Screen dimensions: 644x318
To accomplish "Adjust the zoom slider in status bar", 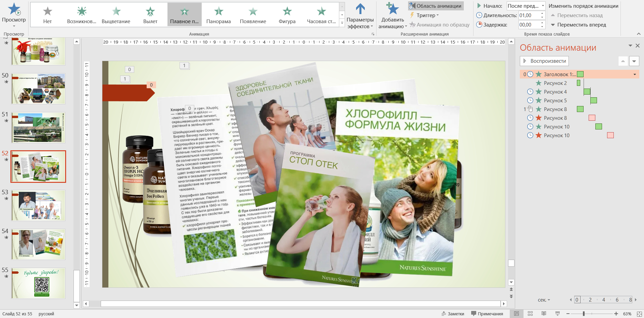I will tap(584, 314).
